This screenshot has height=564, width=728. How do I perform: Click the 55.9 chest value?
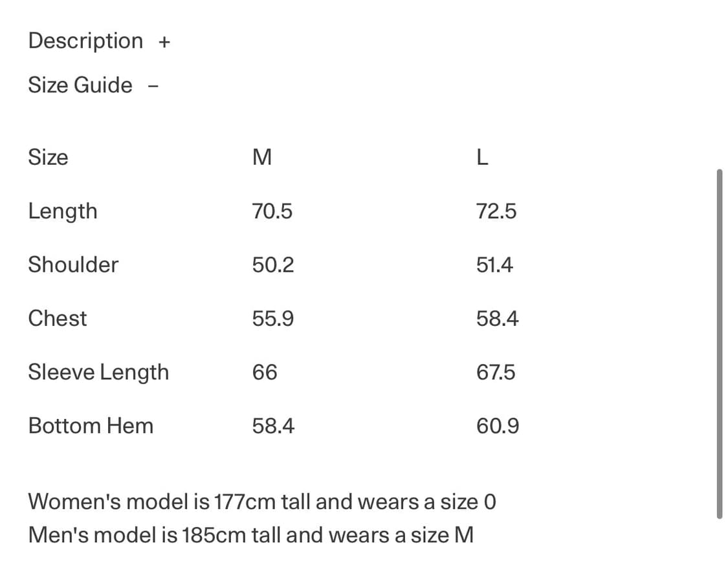click(272, 318)
